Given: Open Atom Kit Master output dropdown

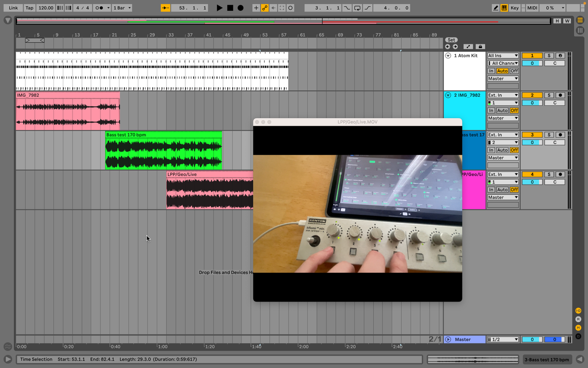Looking at the screenshot, I should [503, 79].
